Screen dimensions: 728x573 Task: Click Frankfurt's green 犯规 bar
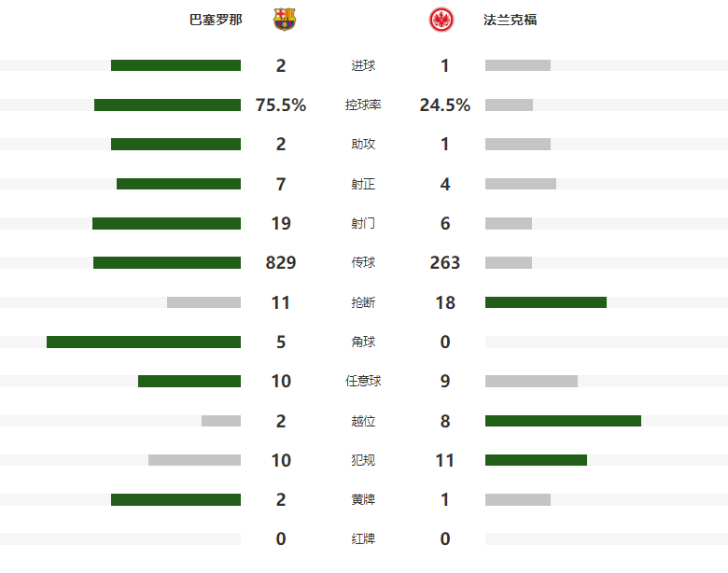pyautogui.click(x=536, y=460)
